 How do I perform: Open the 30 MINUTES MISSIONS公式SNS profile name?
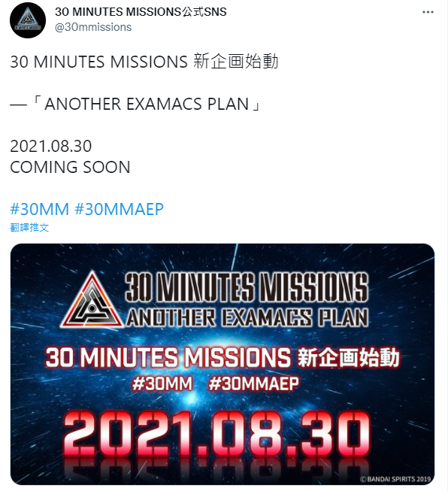(x=141, y=12)
